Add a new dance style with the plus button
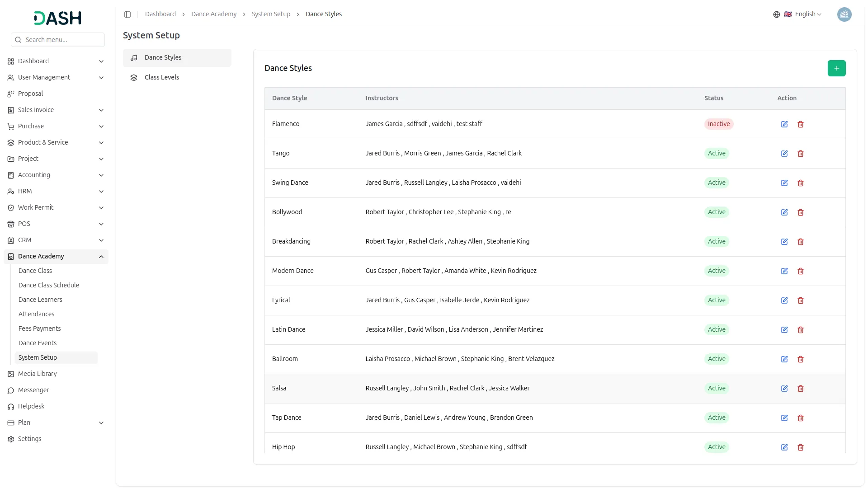 point(836,68)
